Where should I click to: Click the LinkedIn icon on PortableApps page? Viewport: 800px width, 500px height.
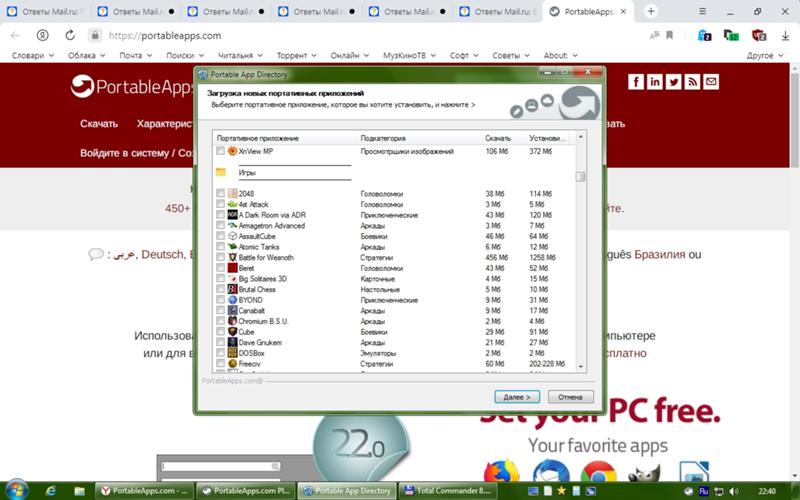pos(655,82)
